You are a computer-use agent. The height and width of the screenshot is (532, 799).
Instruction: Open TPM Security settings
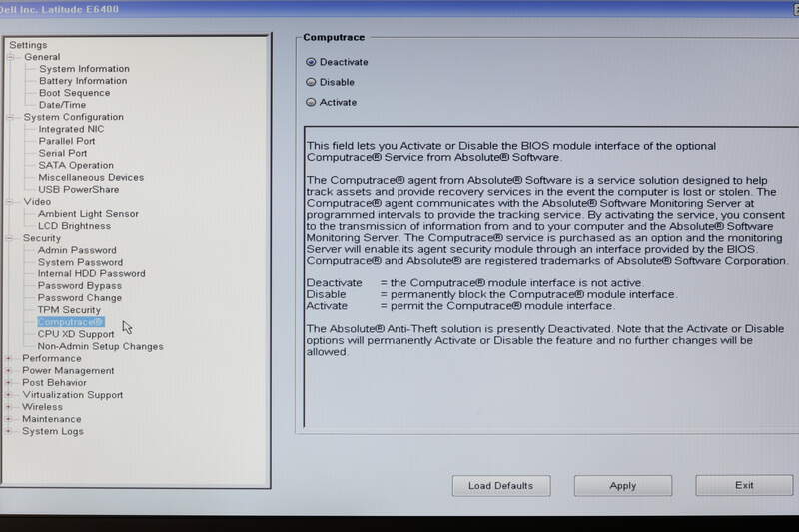pos(69,310)
